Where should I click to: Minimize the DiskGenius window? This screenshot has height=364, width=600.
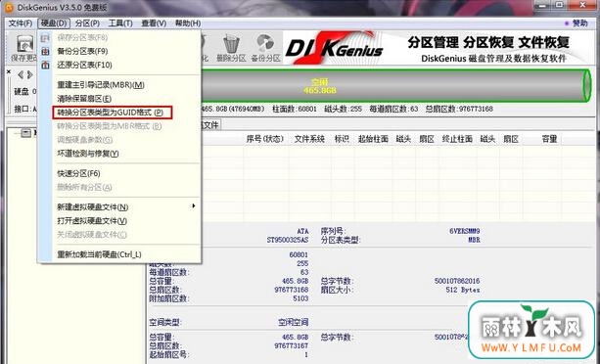(x=542, y=5)
